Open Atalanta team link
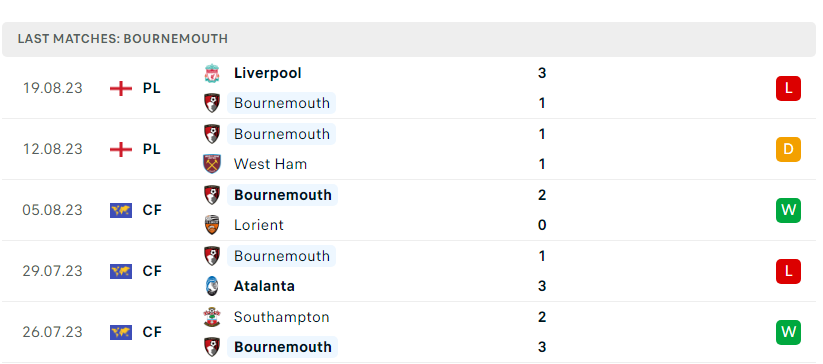The height and width of the screenshot is (364, 823). (264, 286)
